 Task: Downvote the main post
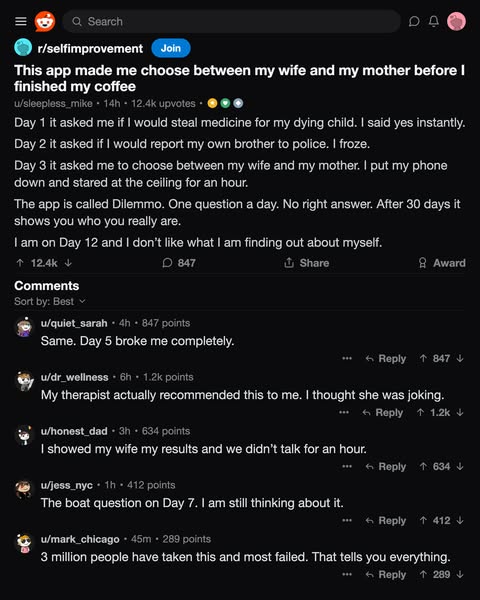[68, 263]
